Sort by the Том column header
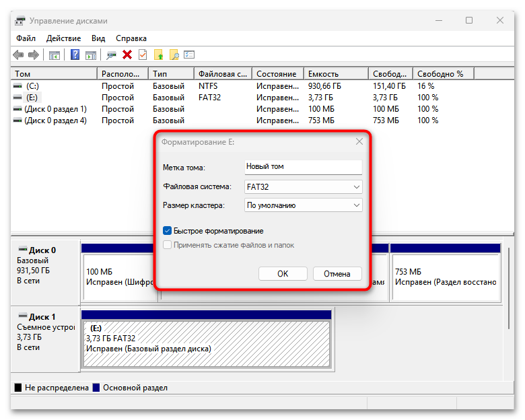Image resolution: width=525 pixels, height=420 pixels. tap(54, 73)
